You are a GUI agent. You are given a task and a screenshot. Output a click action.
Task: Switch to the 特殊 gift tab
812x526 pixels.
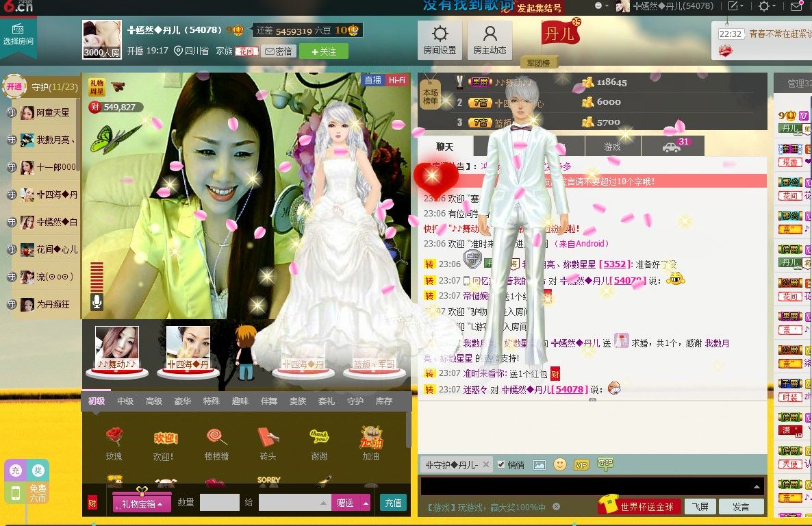[212, 401]
